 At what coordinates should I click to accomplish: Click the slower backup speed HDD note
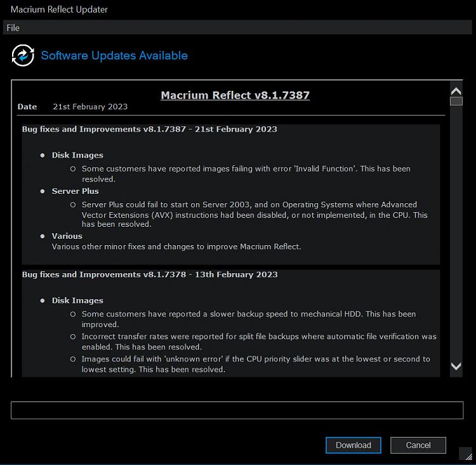click(249, 319)
